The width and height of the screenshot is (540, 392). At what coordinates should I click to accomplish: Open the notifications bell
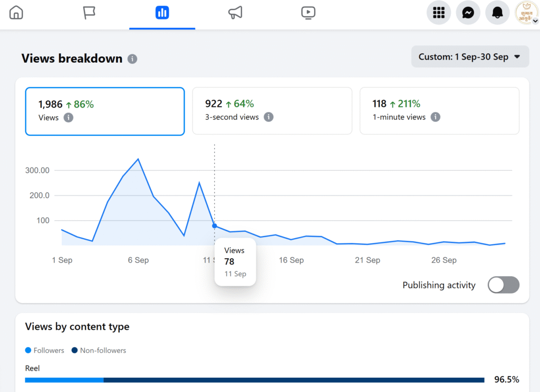tap(497, 13)
